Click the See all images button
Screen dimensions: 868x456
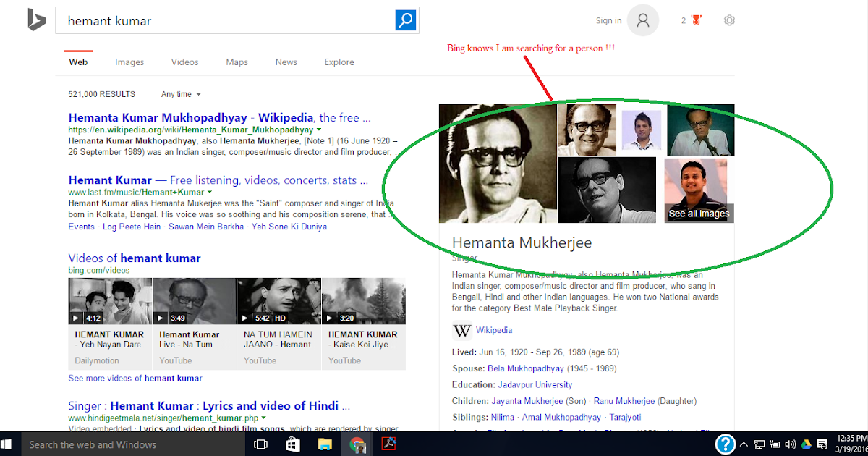(698, 214)
